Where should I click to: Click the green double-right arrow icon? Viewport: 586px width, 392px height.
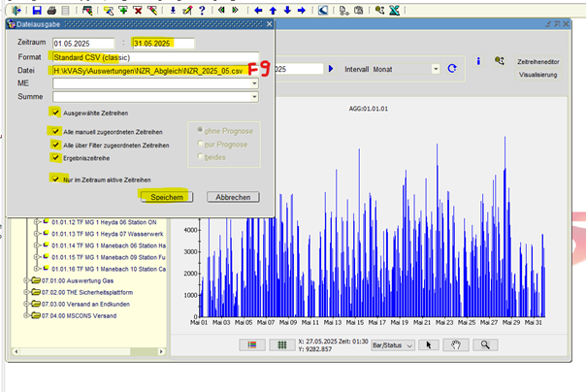click(x=235, y=10)
